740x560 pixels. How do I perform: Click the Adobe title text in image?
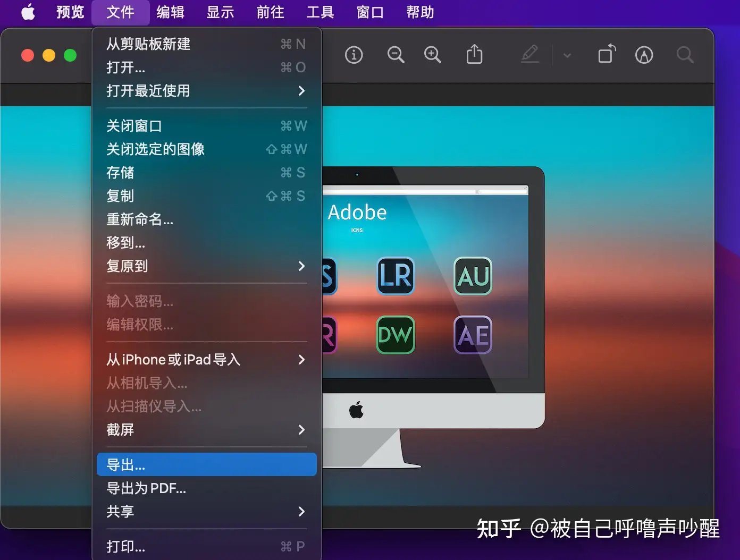[x=357, y=212]
